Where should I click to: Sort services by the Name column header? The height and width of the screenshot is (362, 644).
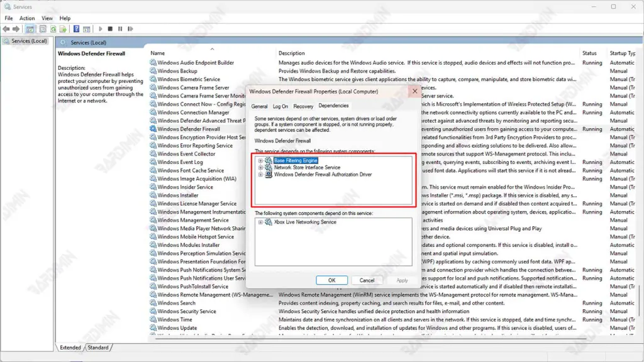pos(212,53)
